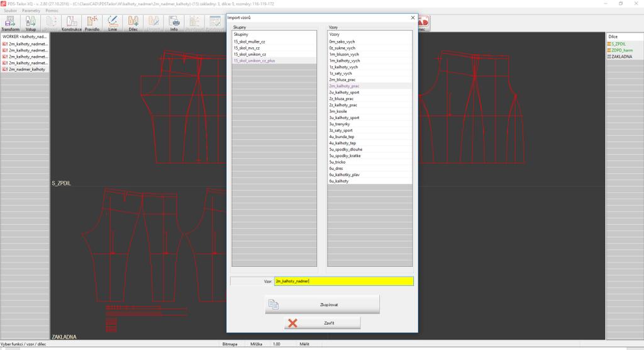Select pattern 2u_kalhoty_sport
The width and height of the screenshot is (644, 350).
pyautogui.click(x=370, y=92)
